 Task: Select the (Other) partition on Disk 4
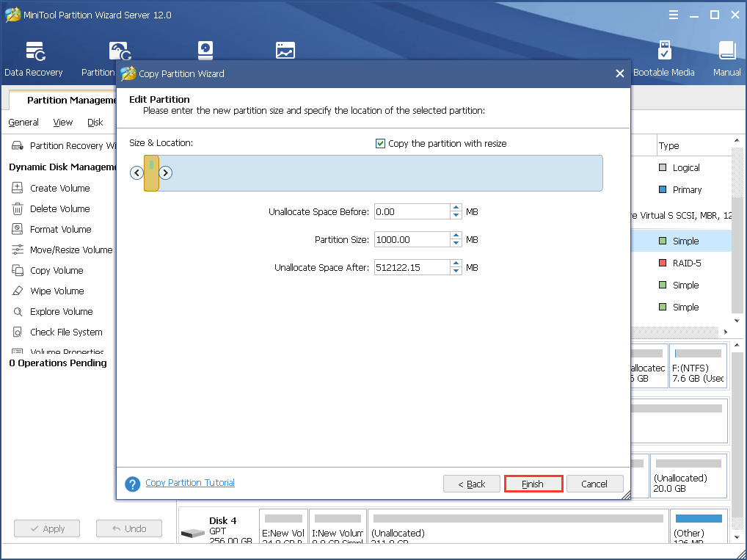pos(699,526)
